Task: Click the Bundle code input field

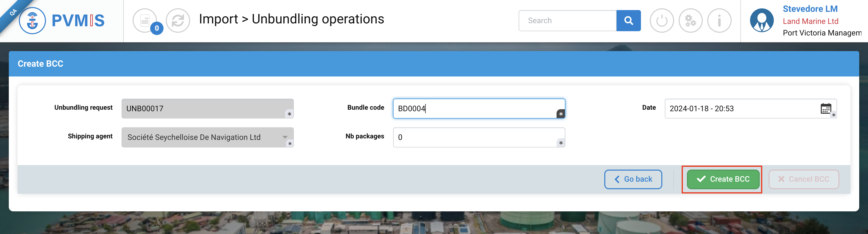Action: [x=475, y=108]
